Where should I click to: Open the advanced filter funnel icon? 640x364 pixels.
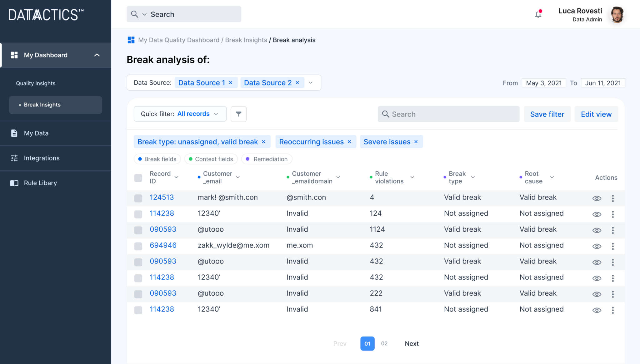pyautogui.click(x=238, y=114)
